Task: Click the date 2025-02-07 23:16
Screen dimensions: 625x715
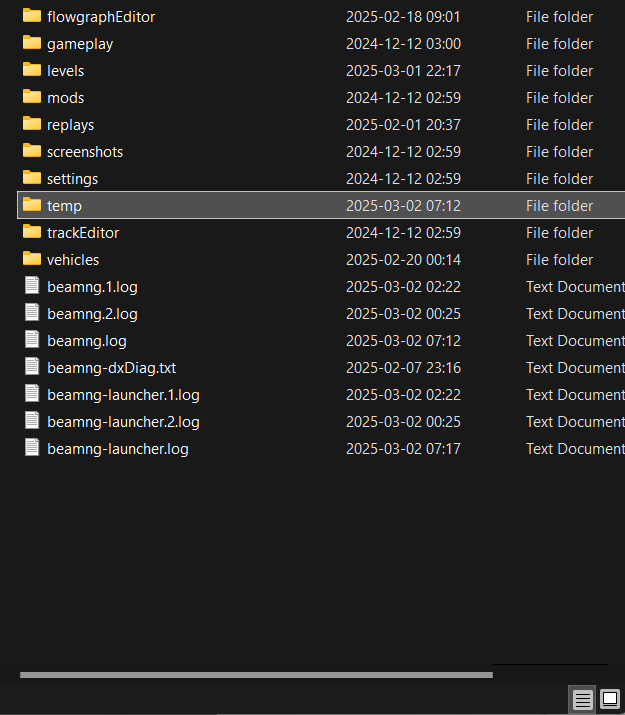Action: coord(403,368)
